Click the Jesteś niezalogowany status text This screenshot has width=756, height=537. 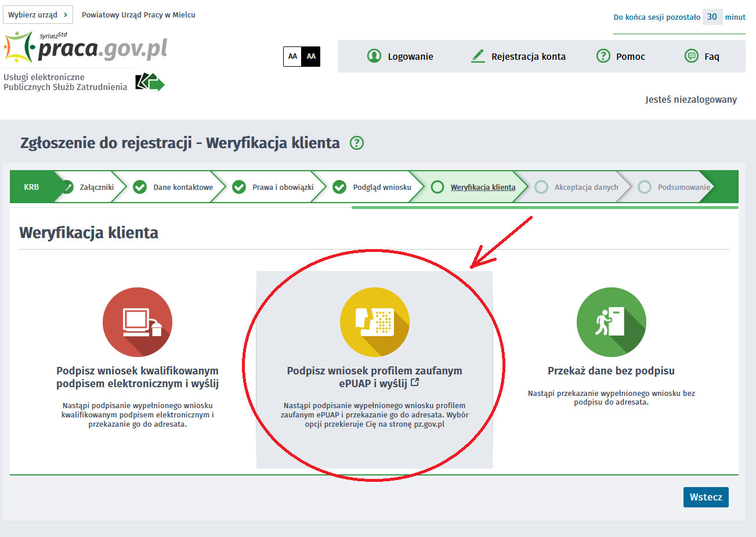691,99
